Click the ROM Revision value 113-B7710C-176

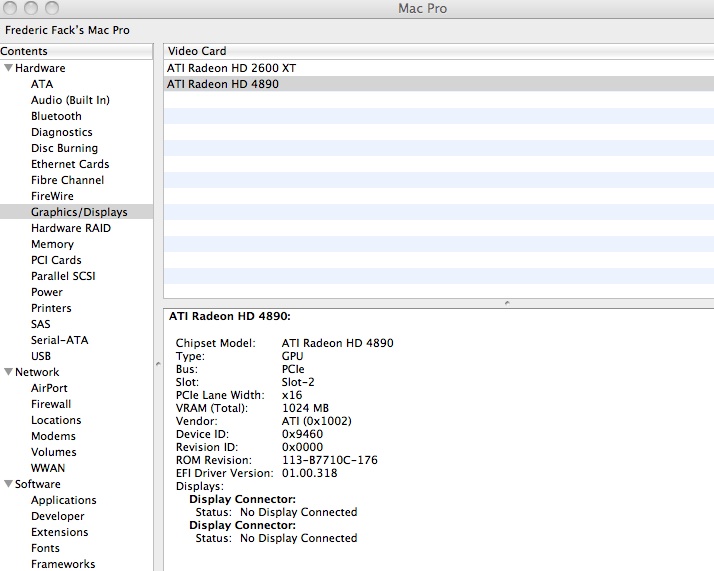pos(330,460)
